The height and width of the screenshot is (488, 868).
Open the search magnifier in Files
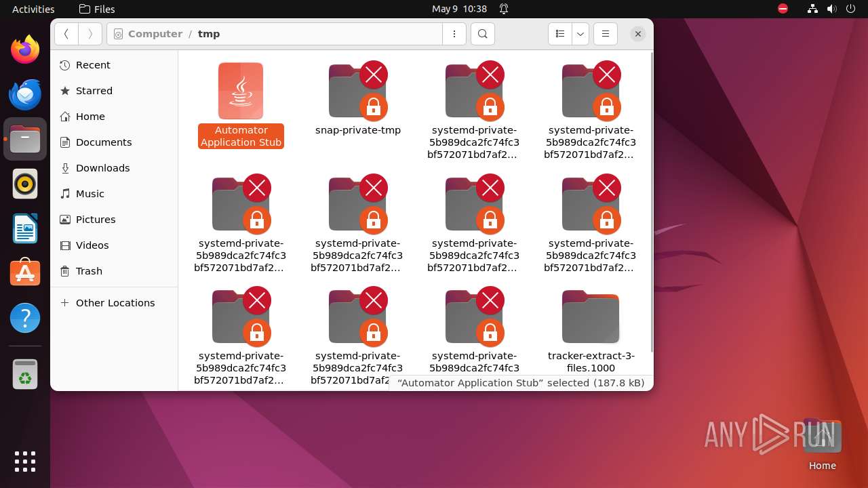coord(482,34)
